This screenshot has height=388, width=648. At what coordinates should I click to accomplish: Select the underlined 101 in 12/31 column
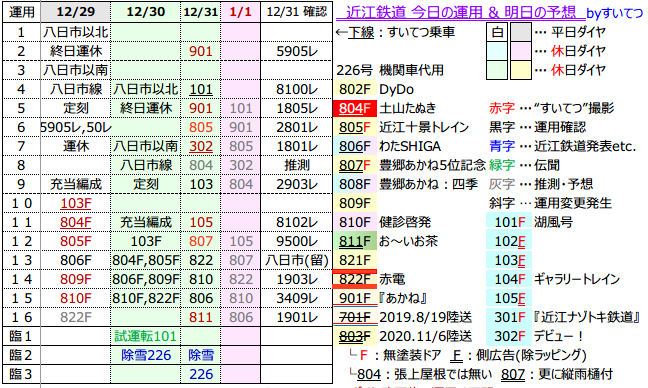click(x=200, y=89)
